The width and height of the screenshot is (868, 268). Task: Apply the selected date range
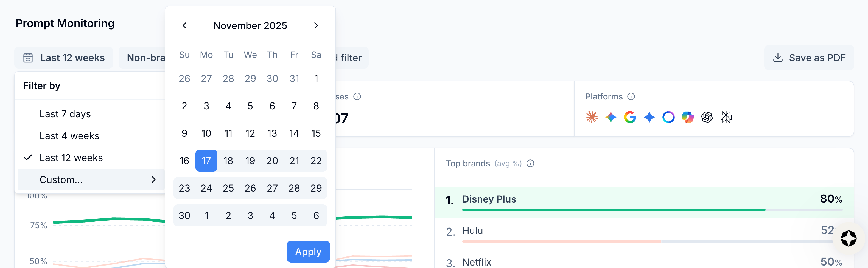(308, 252)
